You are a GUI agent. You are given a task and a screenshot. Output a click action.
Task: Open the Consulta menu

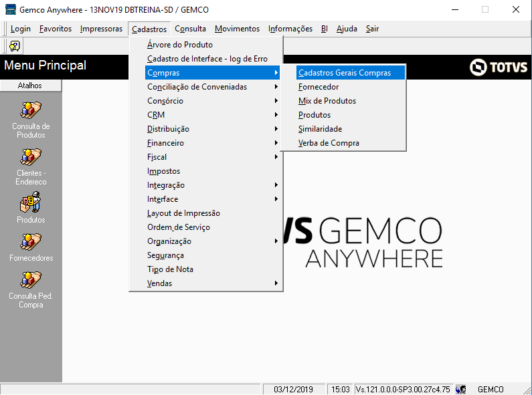coord(190,29)
